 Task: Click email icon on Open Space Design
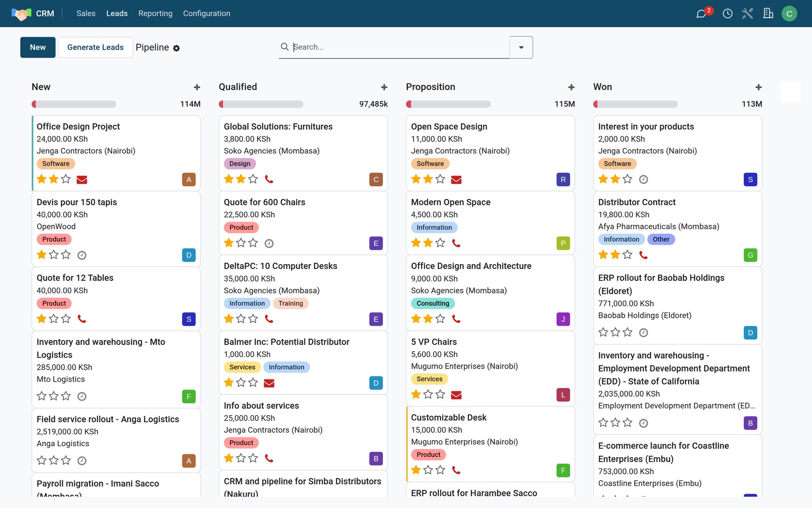pyautogui.click(x=456, y=180)
